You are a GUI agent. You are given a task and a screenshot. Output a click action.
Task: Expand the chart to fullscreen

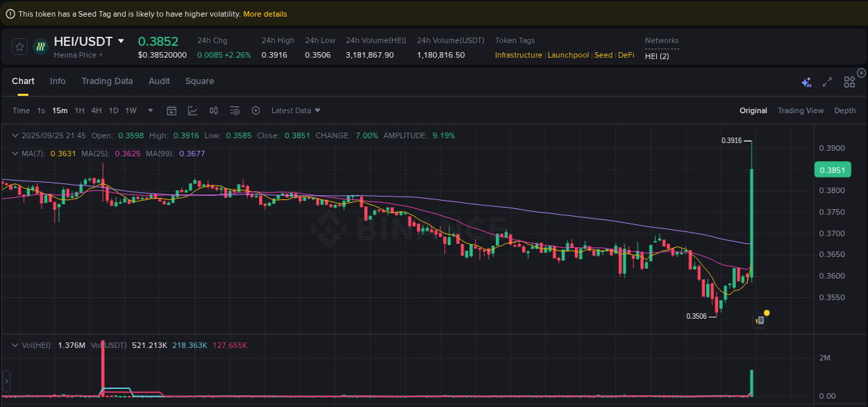pyautogui.click(x=827, y=81)
